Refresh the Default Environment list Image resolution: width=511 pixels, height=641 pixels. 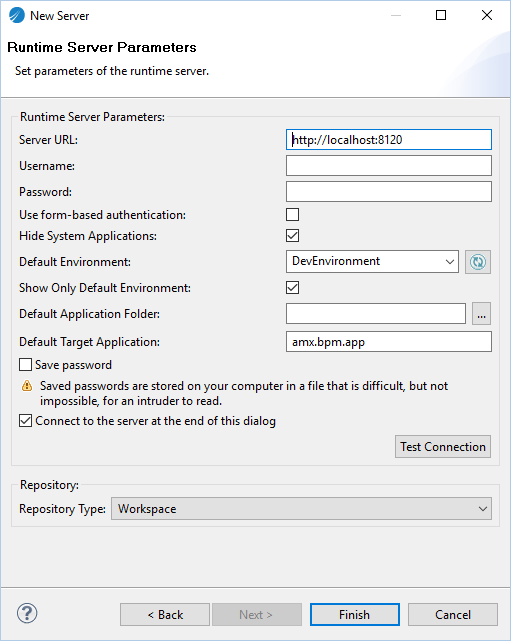click(x=477, y=262)
